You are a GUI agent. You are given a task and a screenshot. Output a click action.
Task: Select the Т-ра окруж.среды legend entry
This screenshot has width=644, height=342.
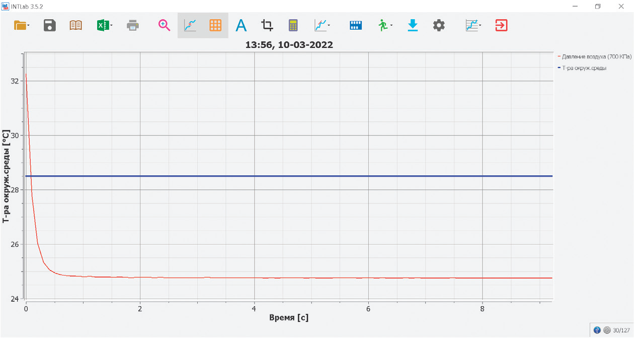coord(584,68)
